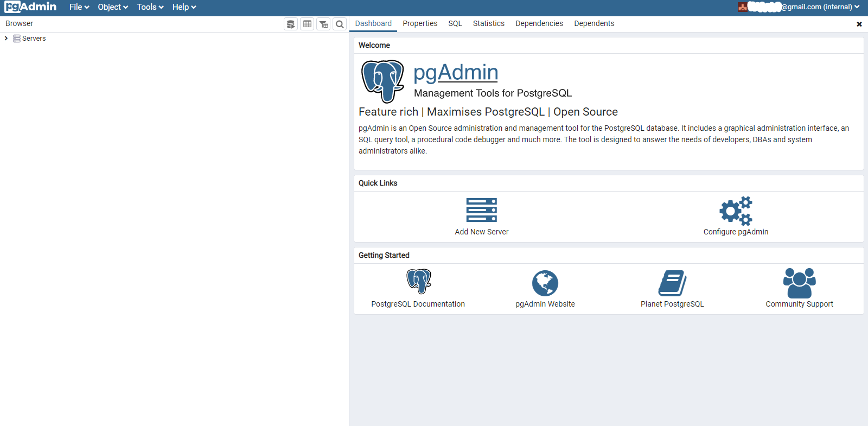Image resolution: width=868 pixels, height=426 pixels.
Task: Switch to the SQL tab
Action: pos(455,23)
